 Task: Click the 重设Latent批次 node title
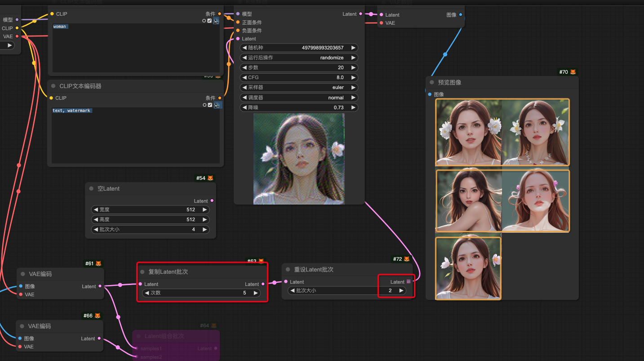314,270
